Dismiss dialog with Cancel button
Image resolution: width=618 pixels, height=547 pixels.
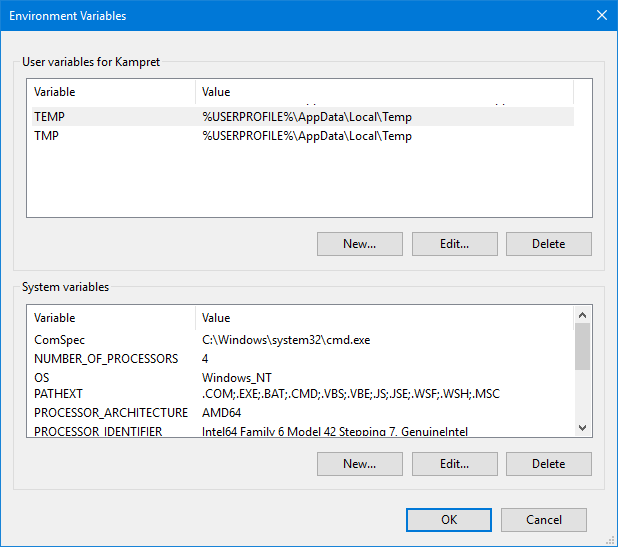coord(544,520)
